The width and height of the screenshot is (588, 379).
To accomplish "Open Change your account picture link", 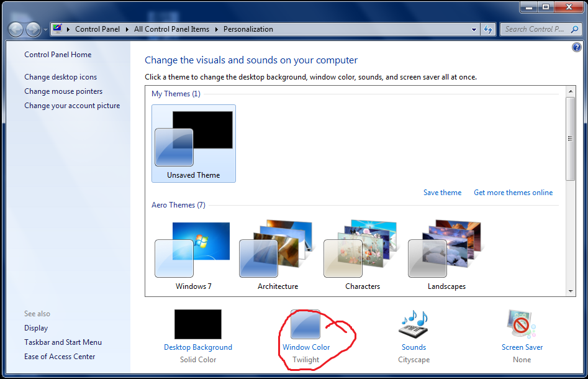I will coord(72,106).
